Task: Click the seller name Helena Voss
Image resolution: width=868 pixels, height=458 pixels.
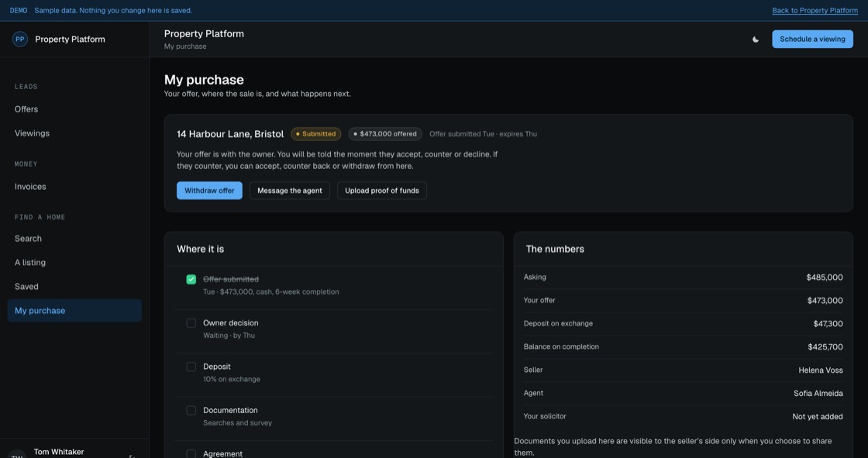Action: tap(821, 370)
